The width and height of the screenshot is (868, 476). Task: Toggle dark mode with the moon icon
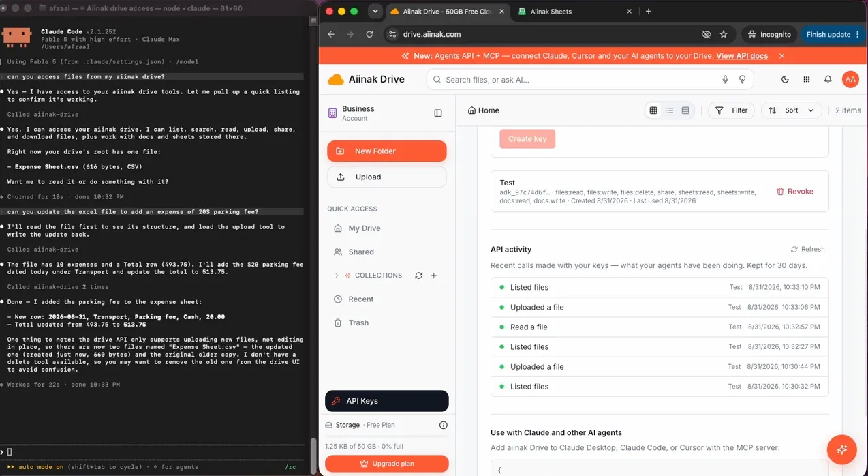point(785,80)
